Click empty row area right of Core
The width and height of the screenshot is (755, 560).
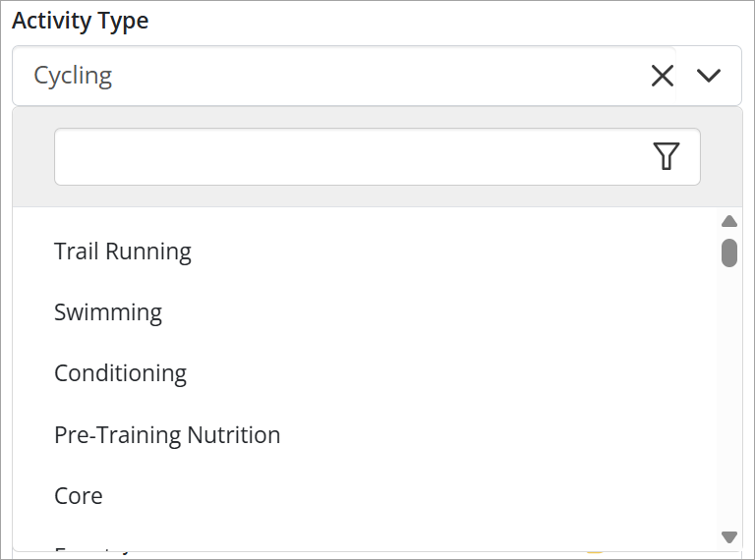point(409,495)
